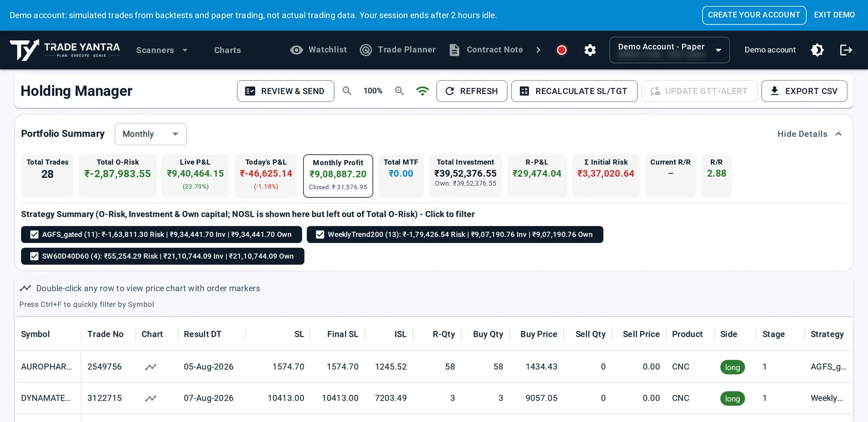The height and width of the screenshot is (422, 868).
Task: Click the Total O-Risk card
Action: point(118,176)
